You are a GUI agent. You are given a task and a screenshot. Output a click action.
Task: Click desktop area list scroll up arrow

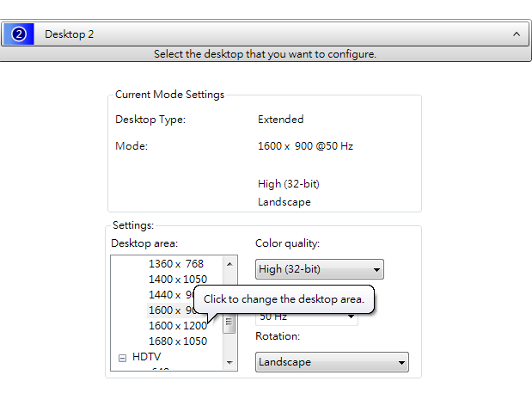(x=229, y=264)
